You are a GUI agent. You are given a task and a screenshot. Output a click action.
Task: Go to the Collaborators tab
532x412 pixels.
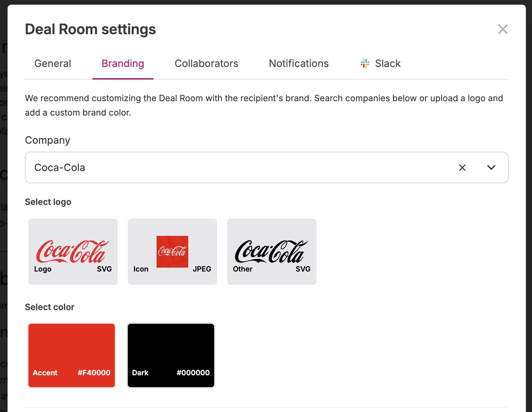point(206,64)
